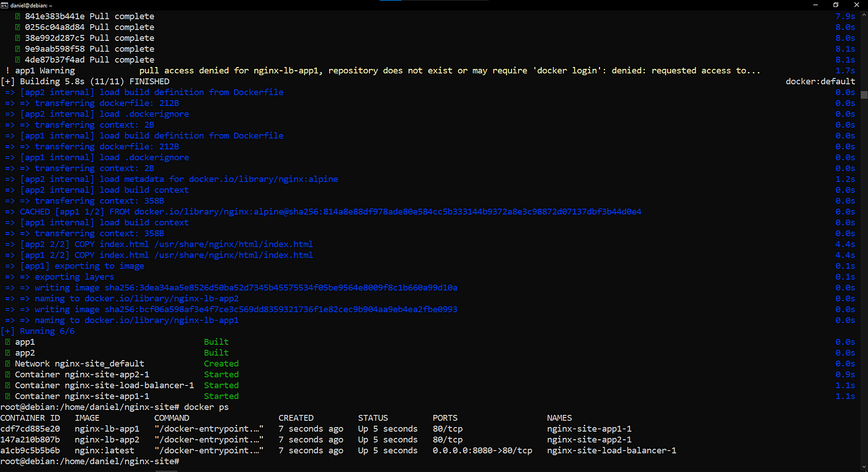This screenshot has width=868, height=472.
Task: Click '[app1] exporting to image' line
Action: [74, 266]
